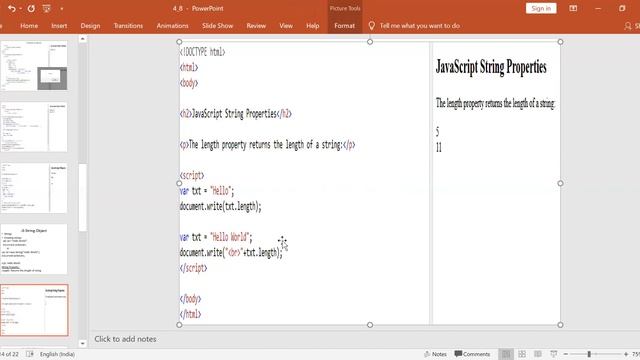Viewport: 640px width, 360px height.
Task: Click the bottom-right picture sizing handle
Action: (560, 325)
